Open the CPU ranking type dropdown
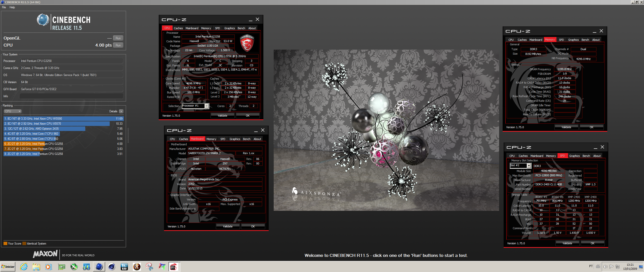This screenshot has height=272, width=644. tap(13, 111)
